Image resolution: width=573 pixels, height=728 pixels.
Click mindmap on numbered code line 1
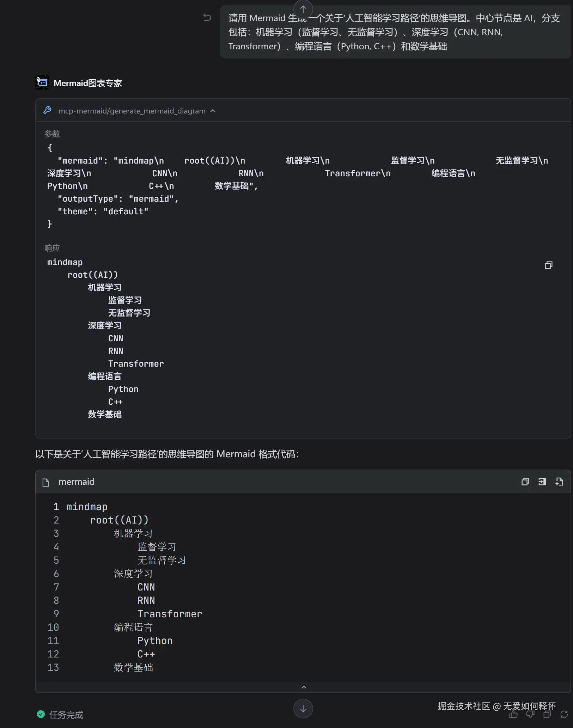point(87,507)
